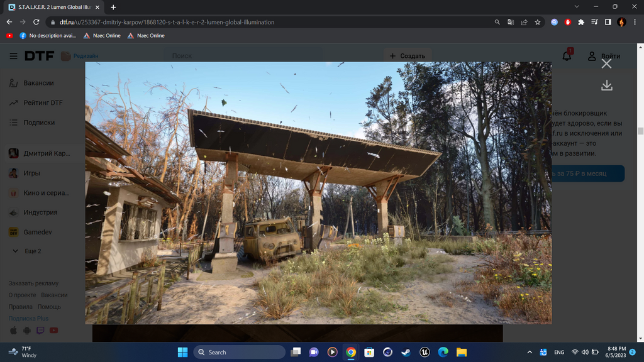Screen dimensions: 644x362
Task: Open Chrome profile avatar
Action: [x=621, y=22]
